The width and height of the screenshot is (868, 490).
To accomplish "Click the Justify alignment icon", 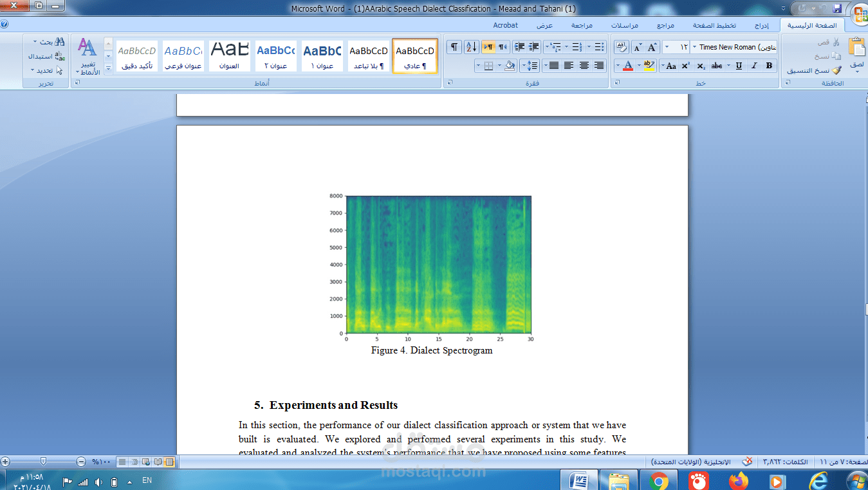I will point(553,66).
